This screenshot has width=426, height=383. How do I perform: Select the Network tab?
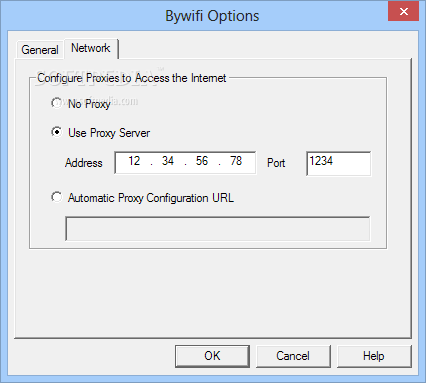coord(91,48)
